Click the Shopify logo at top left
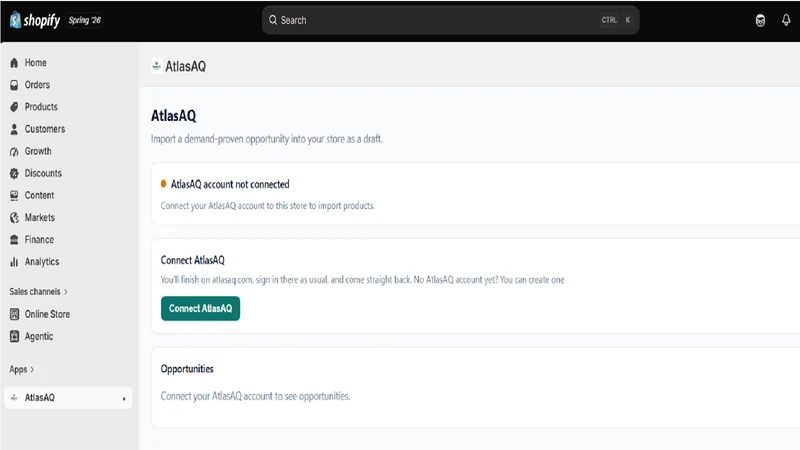 [x=35, y=20]
